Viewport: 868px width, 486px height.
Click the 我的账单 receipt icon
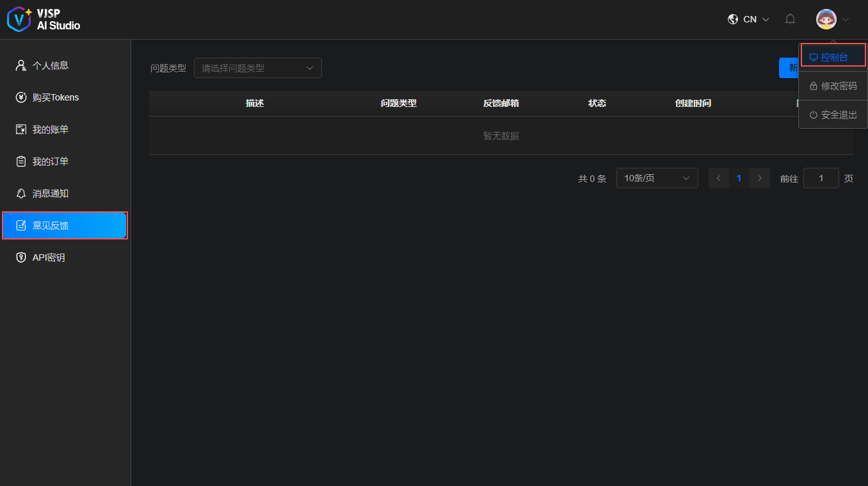(x=21, y=129)
